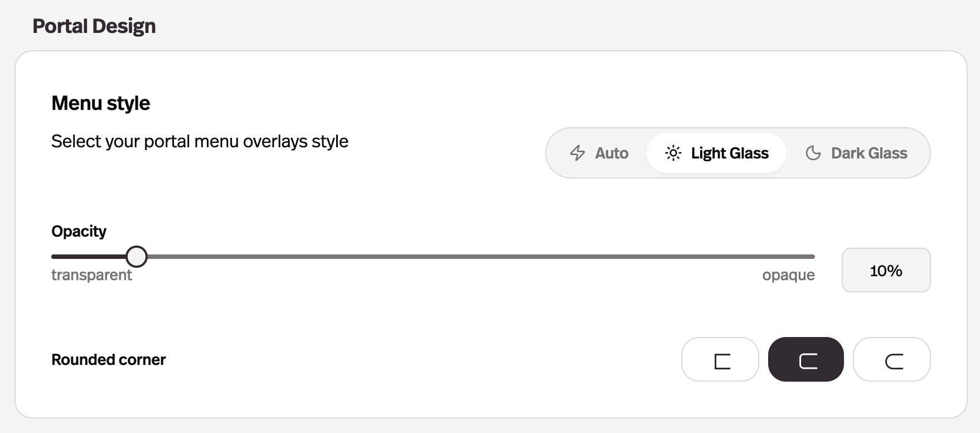Screen dimensions: 980x433
Task: Select the Light Glass option label
Action: (730, 153)
